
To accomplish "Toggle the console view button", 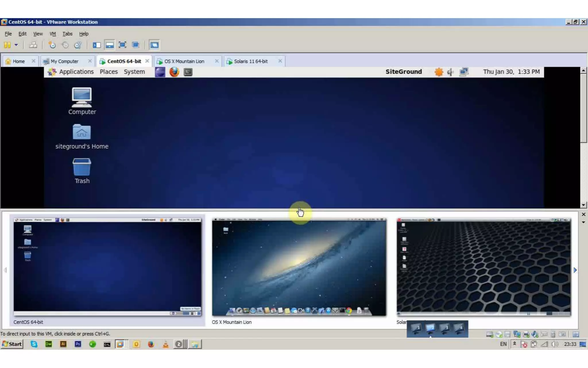I will point(154,45).
